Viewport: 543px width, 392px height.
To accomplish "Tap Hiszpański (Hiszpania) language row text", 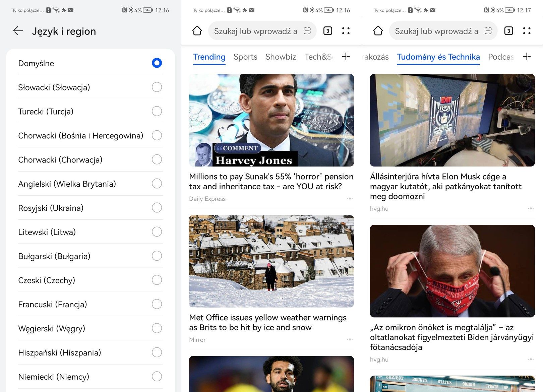I will (60, 352).
